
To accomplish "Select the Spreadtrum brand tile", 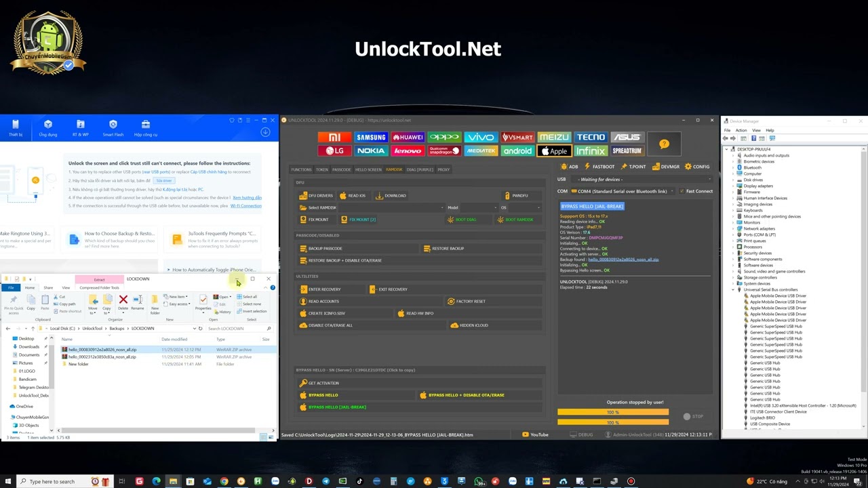I will 627,151.
